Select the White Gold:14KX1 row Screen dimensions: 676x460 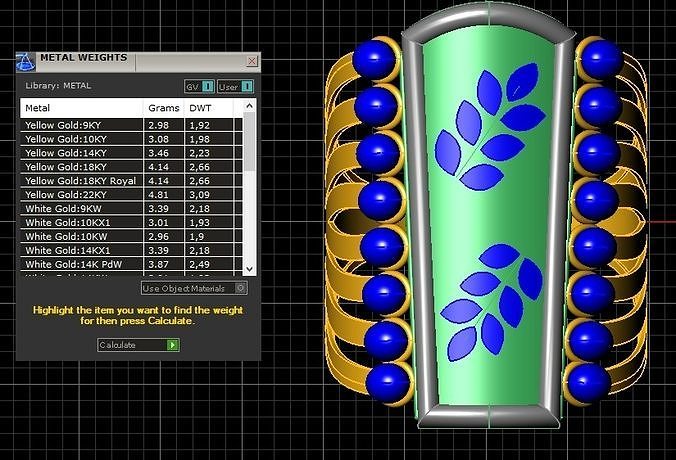(x=131, y=250)
